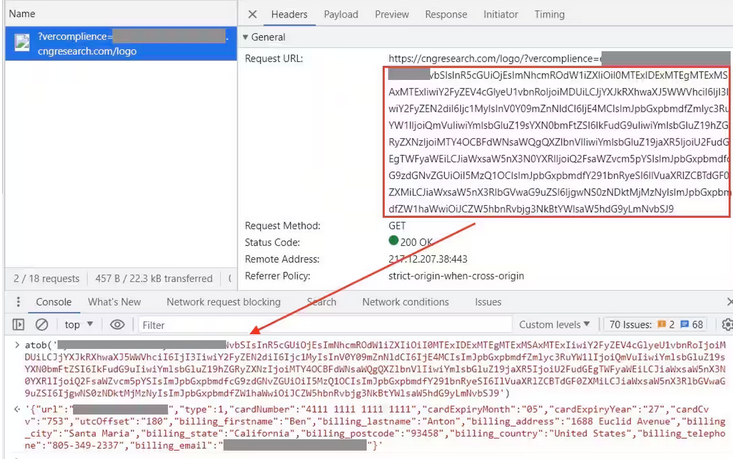This screenshot has height=459, width=733.
Task: Switch to the Preview tab
Action: 391,15
